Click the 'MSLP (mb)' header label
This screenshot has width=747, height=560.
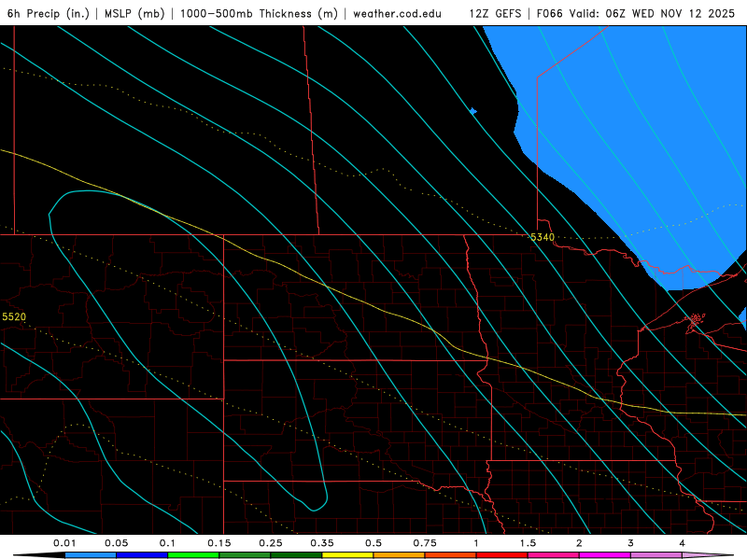tap(134, 13)
